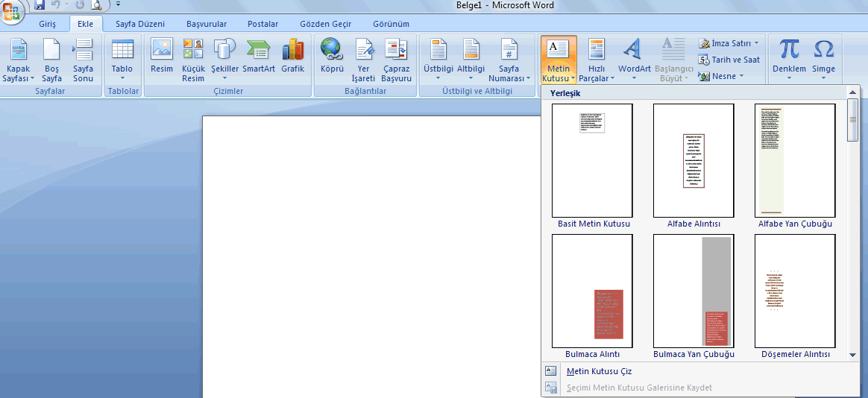Click the Nesne object button

pyautogui.click(x=721, y=76)
